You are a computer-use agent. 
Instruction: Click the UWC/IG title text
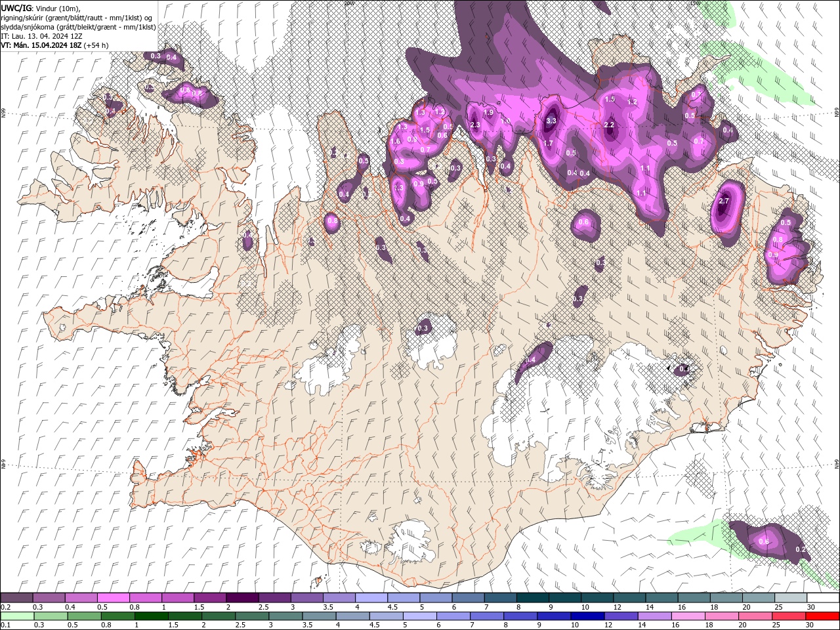tap(17, 8)
